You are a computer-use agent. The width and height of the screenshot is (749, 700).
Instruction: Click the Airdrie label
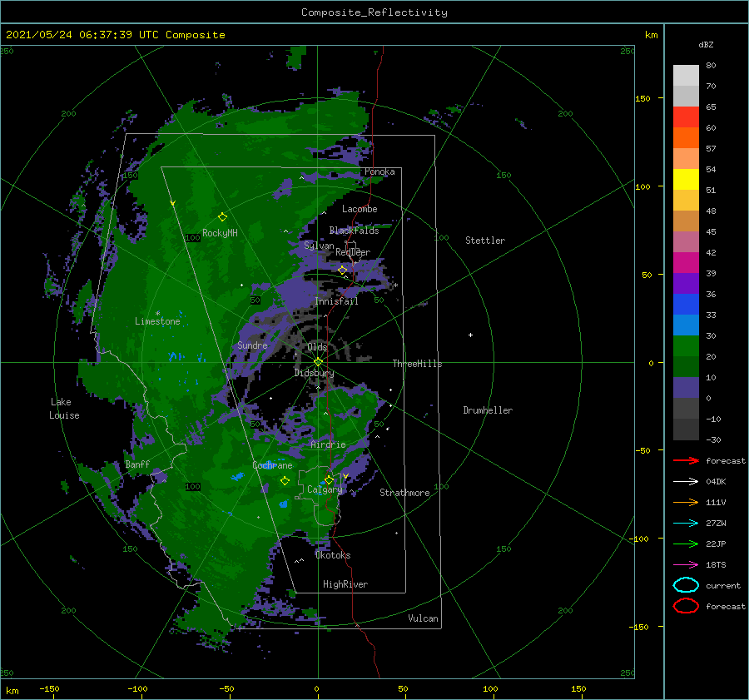coord(328,444)
